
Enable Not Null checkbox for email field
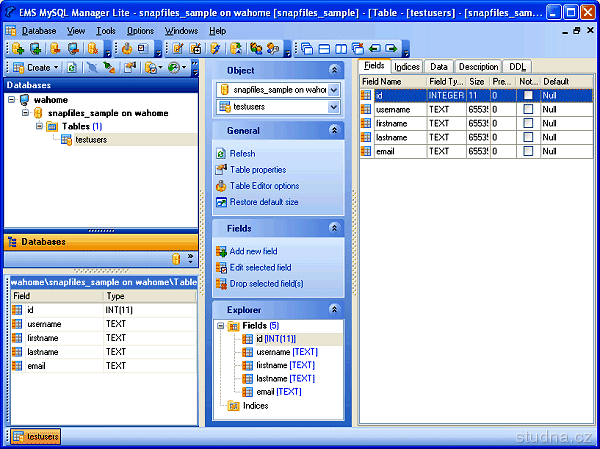pyautogui.click(x=527, y=151)
